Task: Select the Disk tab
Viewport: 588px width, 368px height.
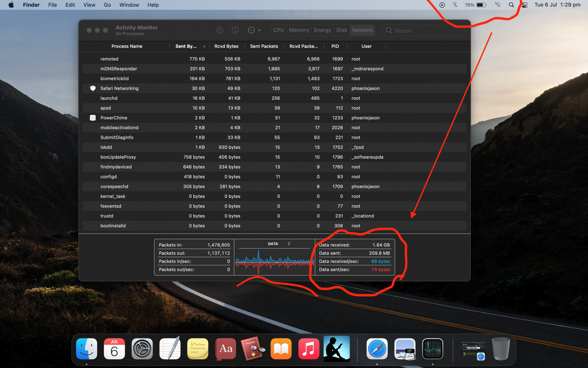Action: coord(342,30)
